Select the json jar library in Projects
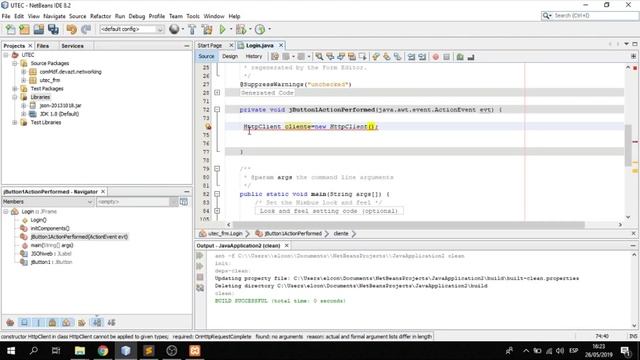 tap(60, 105)
